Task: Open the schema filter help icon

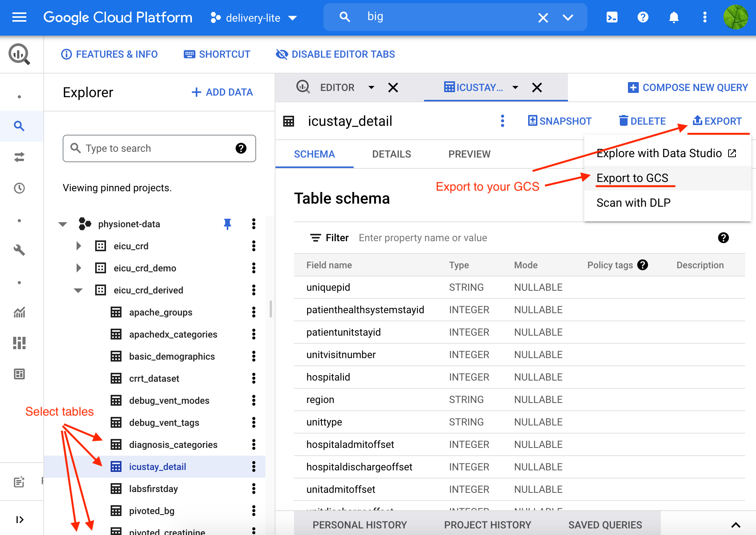Action: pyautogui.click(x=723, y=238)
